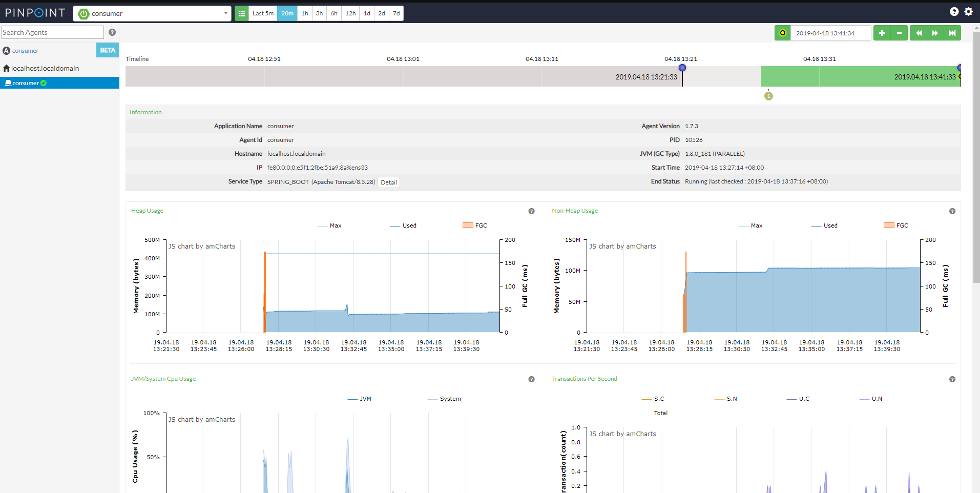
Task: Click the Search Agents input field
Action: 52,32
